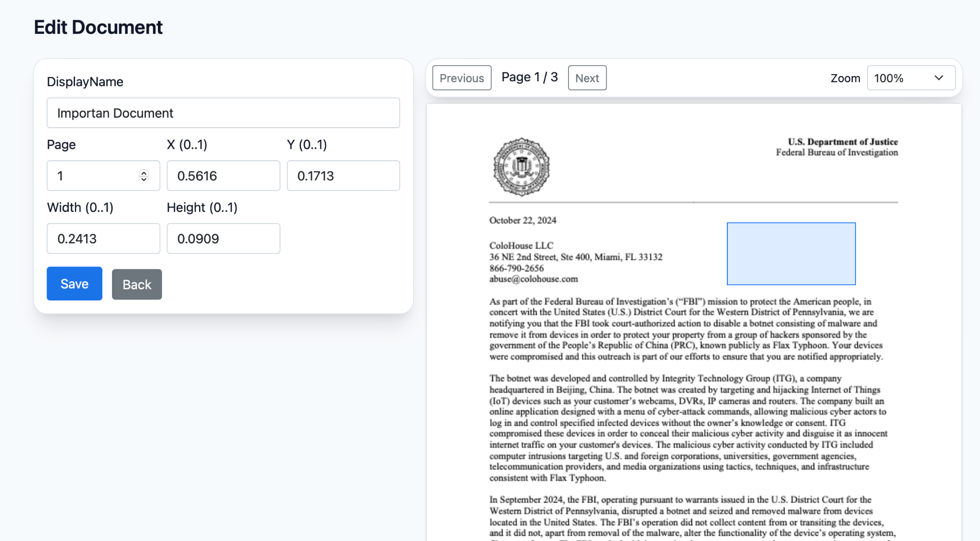Select the blue placement rectangle on the document
Viewport: 980px width, 541px height.
pos(791,254)
